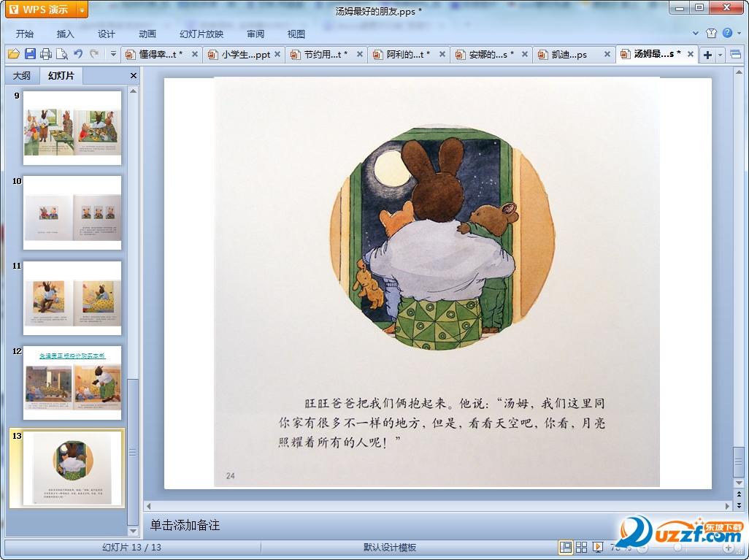Close the 阿利的...t document tab

(442, 55)
